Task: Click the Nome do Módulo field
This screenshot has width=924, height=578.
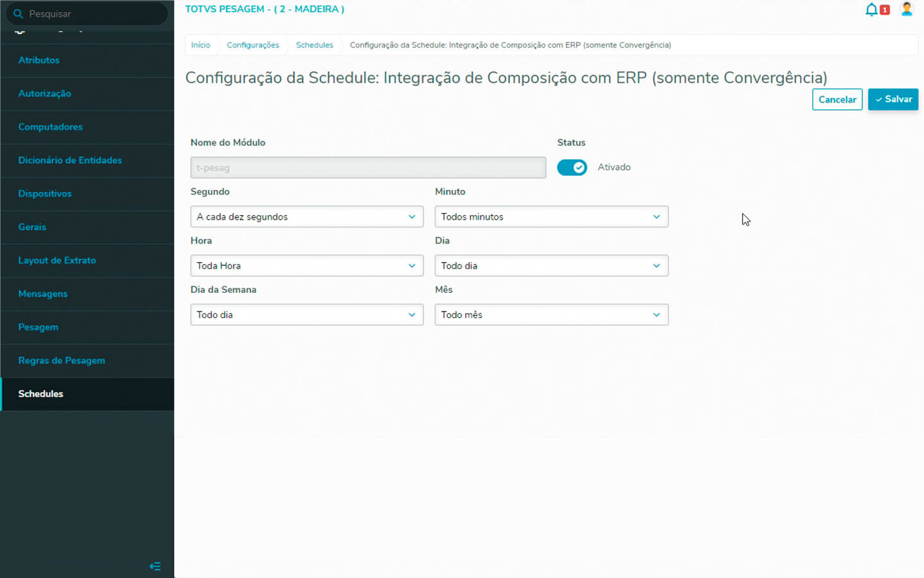Action: click(368, 168)
